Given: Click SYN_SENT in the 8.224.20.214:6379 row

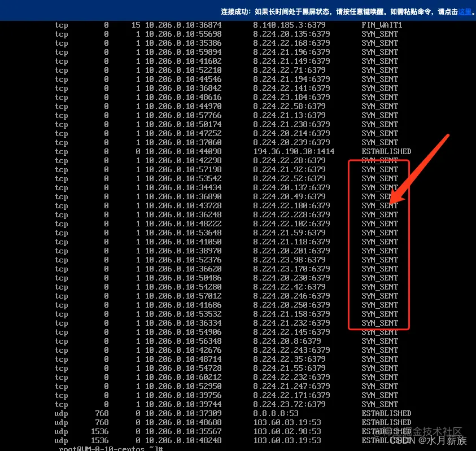Looking at the screenshot, I should click(380, 133).
